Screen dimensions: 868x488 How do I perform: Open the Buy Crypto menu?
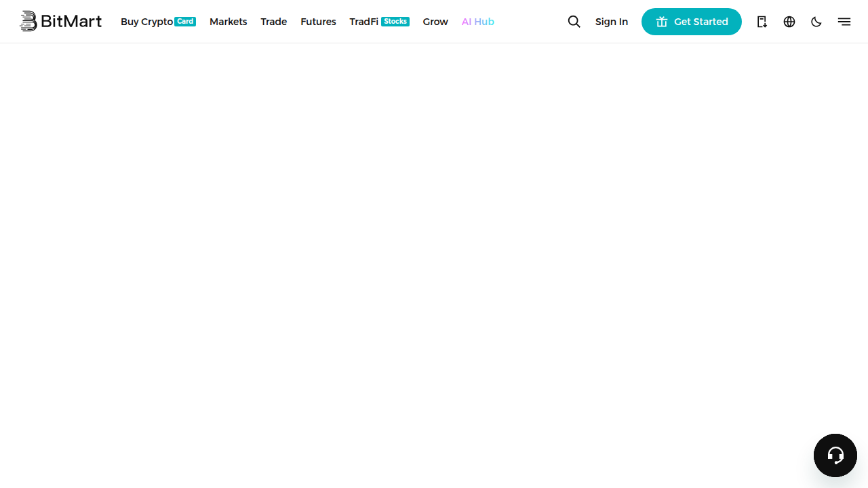[x=158, y=22]
